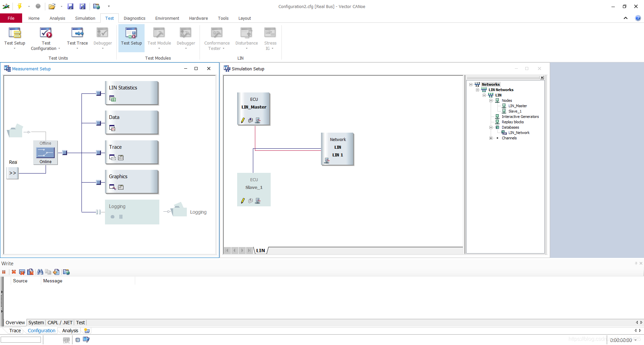Screen dimensions: 644x345
Task: Open the Data block window icon
Action: tap(112, 128)
